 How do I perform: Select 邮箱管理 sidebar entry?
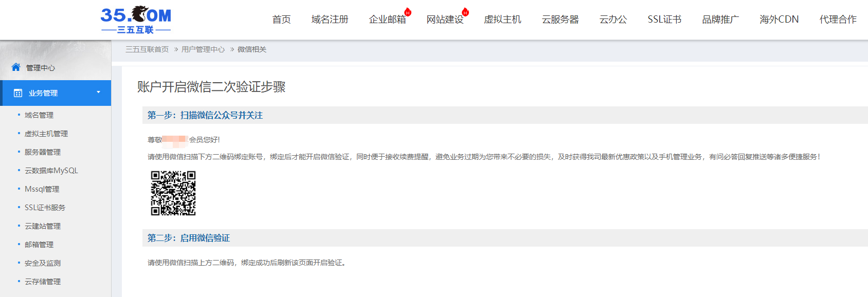tap(39, 245)
